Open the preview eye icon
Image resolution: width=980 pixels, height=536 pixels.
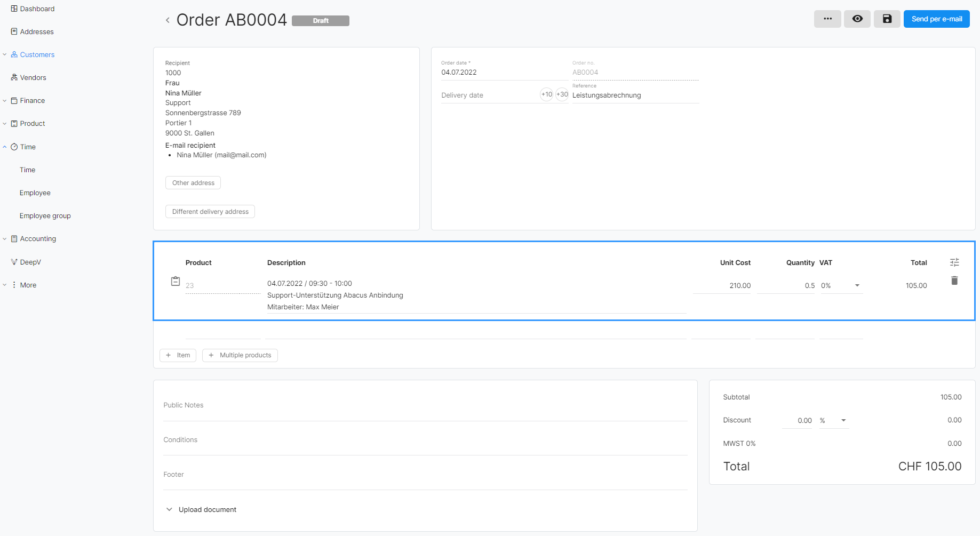pyautogui.click(x=857, y=19)
